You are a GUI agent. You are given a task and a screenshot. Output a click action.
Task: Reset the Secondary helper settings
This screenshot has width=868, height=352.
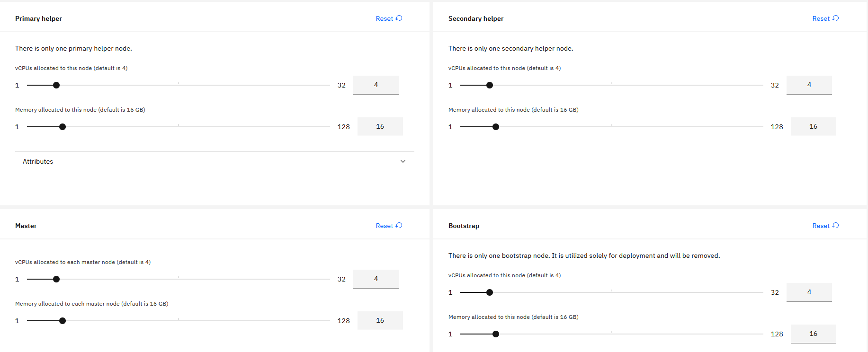coord(825,18)
